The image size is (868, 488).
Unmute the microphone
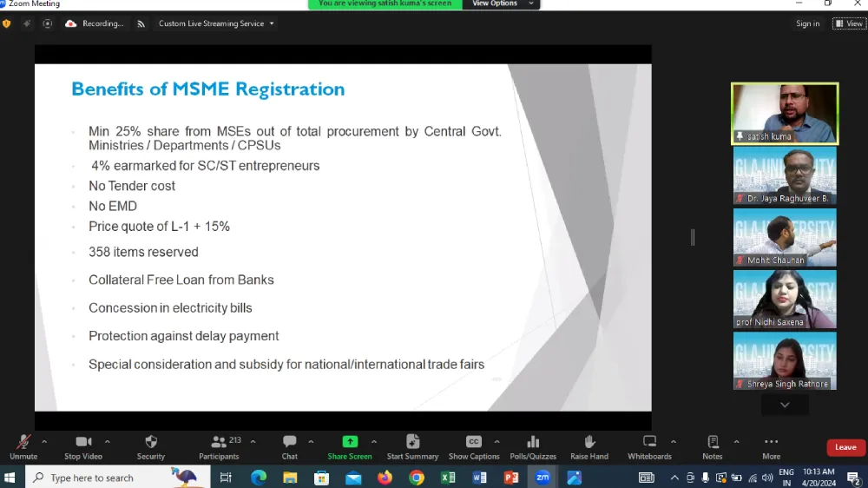(23, 442)
